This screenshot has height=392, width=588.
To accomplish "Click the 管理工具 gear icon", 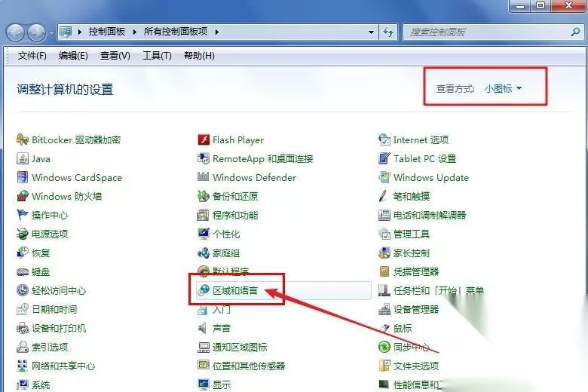I will (x=384, y=234).
